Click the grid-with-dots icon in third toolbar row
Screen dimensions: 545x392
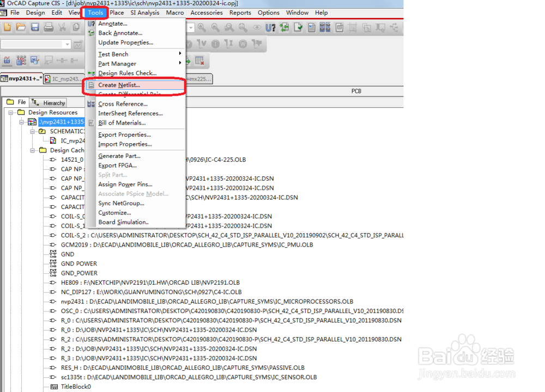pyautogui.click(x=21, y=60)
